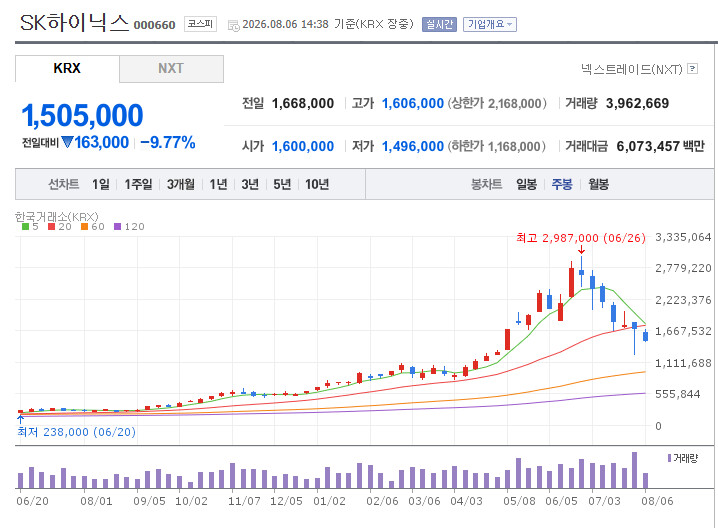Click the 최고 2,987,000 (06/26) chart label
718x528 pixels.
(x=581, y=238)
